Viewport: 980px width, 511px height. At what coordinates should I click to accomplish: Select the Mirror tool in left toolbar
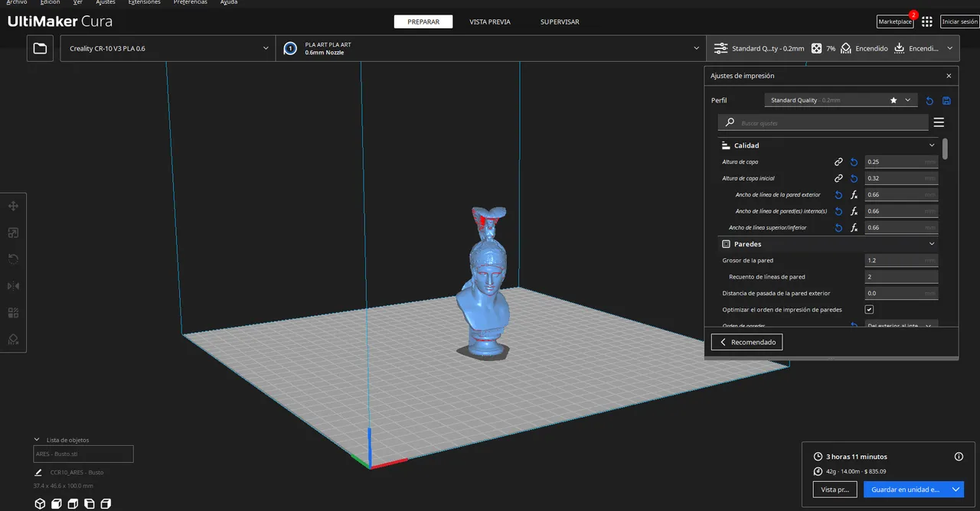point(13,286)
